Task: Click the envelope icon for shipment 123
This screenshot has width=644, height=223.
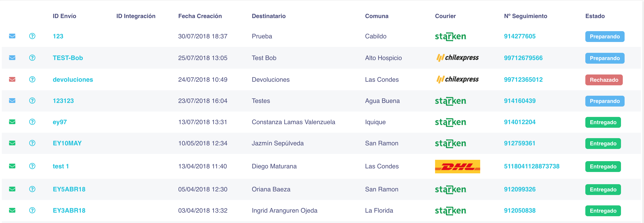Action: click(x=12, y=36)
